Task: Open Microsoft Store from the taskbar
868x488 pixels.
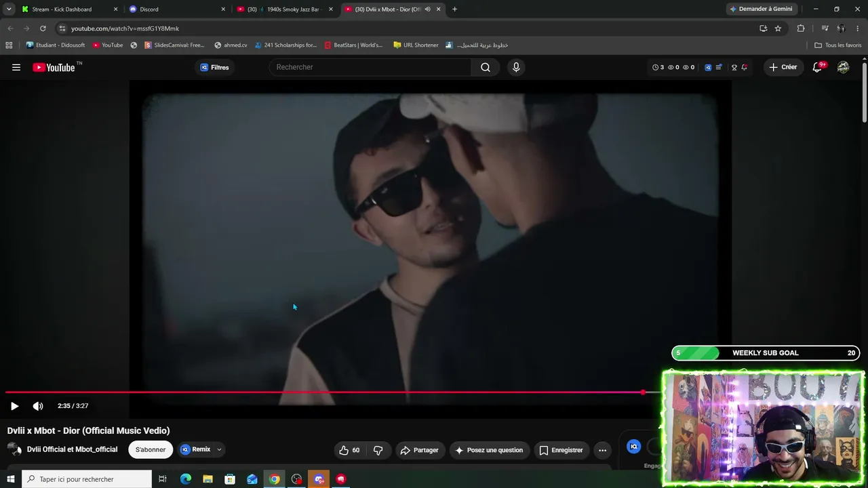Action: [230, 479]
